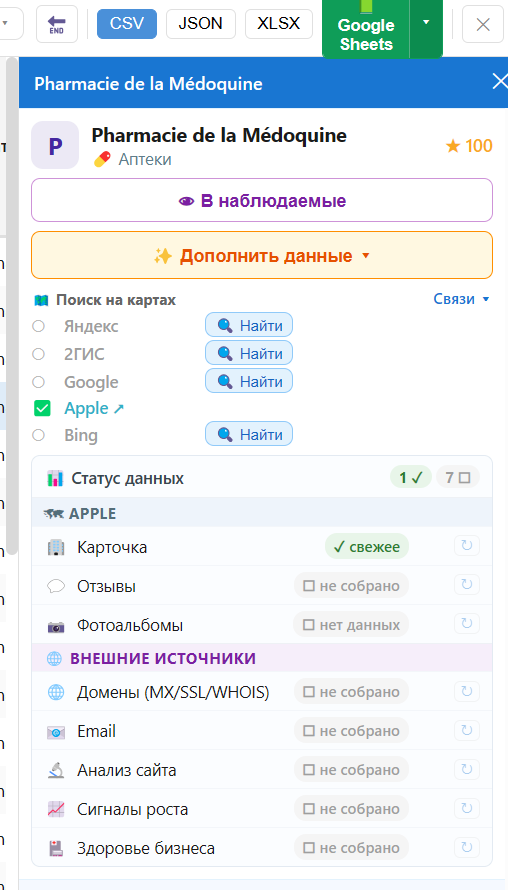Image resolution: width=508 pixels, height=890 pixels.
Task: Click the Аптеки category pill icon
Action: (102, 159)
